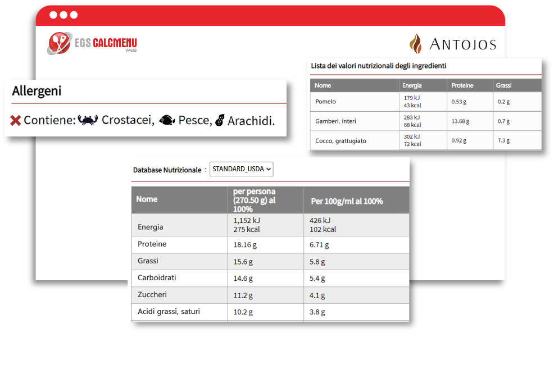The image size is (554, 392).
Task: Click the Grassi column header
Action: pos(503,85)
